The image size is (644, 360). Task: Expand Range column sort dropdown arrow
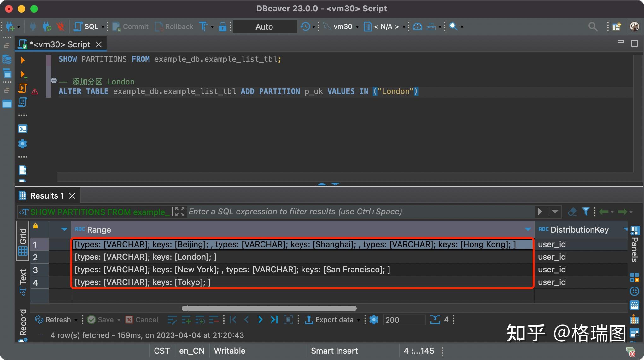pos(528,229)
